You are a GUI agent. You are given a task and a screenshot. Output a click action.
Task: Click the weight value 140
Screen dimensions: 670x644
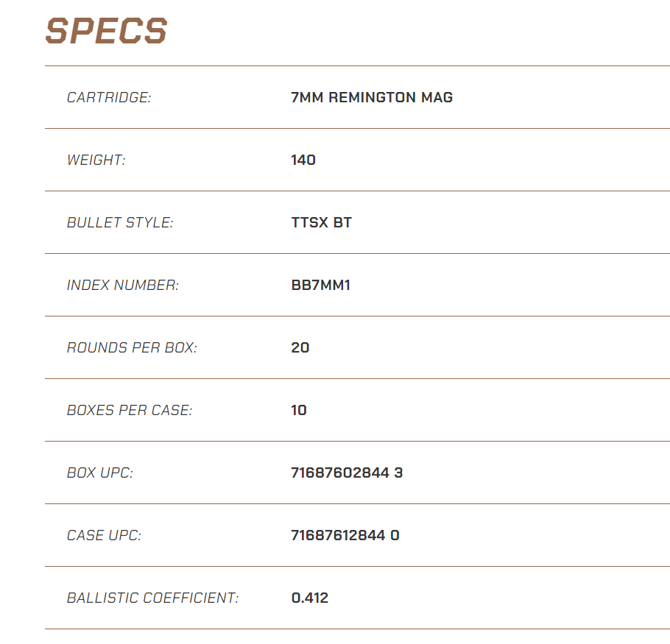(303, 160)
